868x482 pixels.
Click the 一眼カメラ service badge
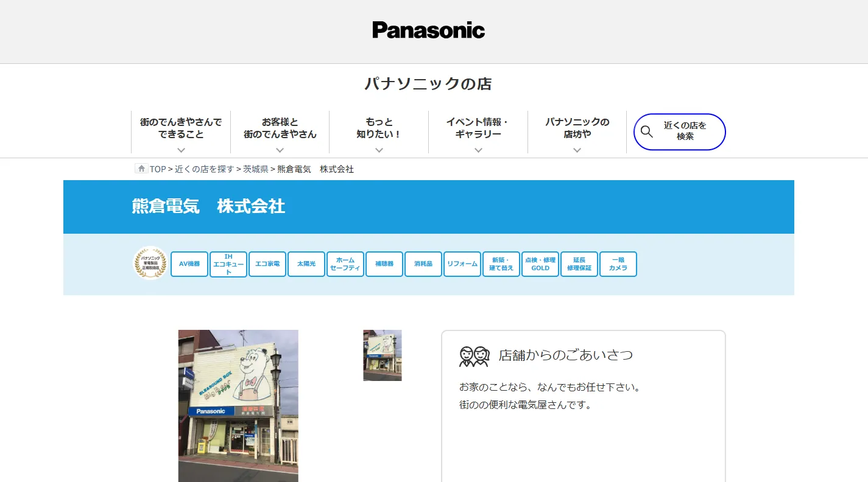click(618, 264)
